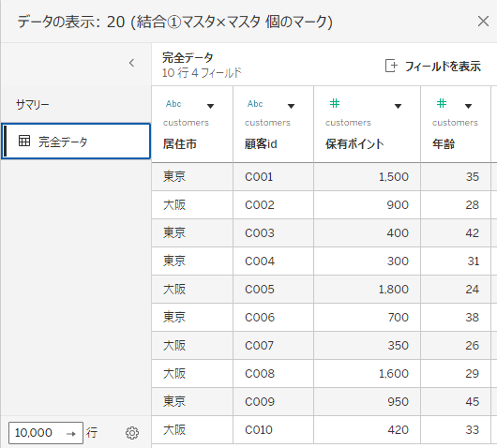Click the 1,800 points cell
This screenshot has width=497, height=448.
click(x=367, y=290)
